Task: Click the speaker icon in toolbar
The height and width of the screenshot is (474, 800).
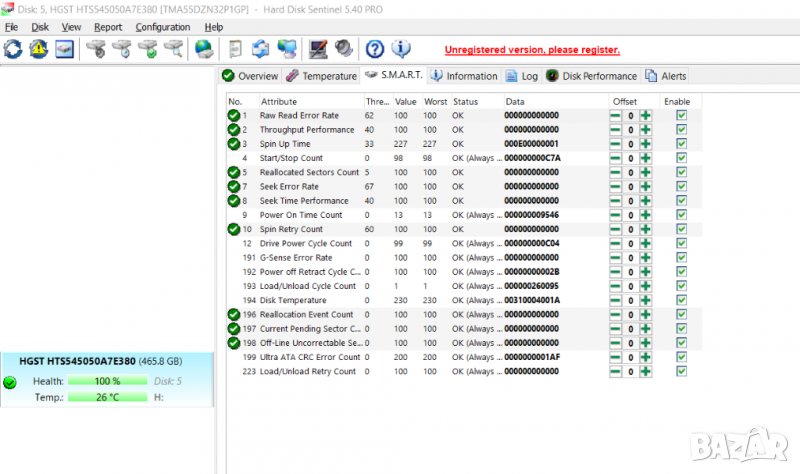Action: pyautogui.click(x=343, y=49)
